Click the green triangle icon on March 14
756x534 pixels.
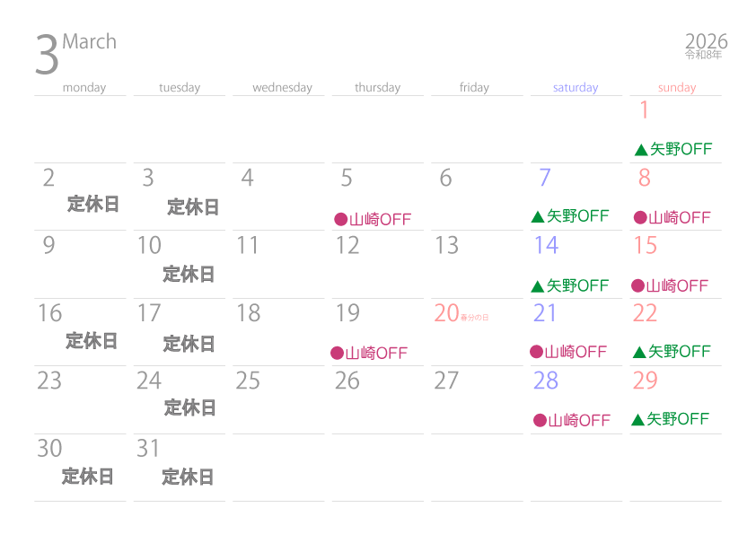pos(538,286)
